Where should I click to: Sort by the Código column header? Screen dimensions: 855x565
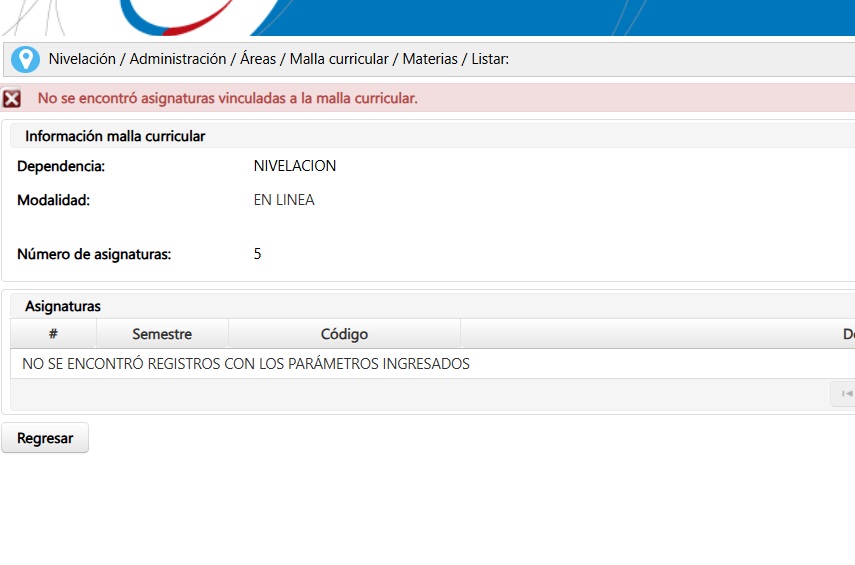(344, 334)
